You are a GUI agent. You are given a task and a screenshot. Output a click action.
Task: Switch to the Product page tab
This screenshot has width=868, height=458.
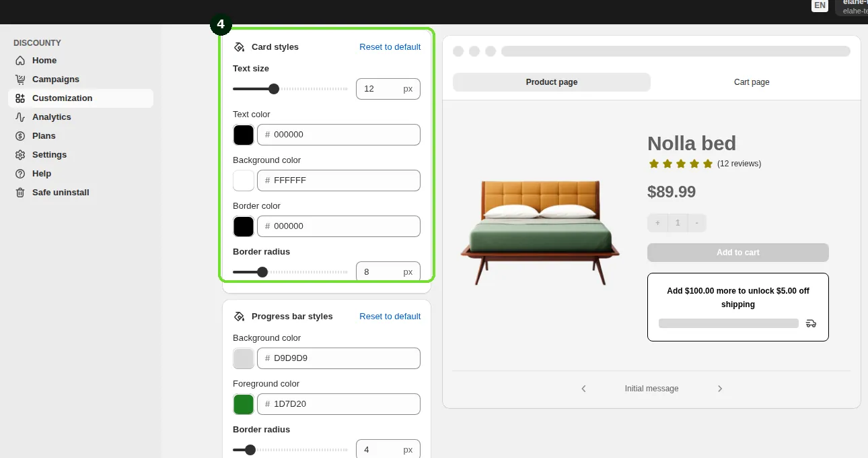pos(552,82)
